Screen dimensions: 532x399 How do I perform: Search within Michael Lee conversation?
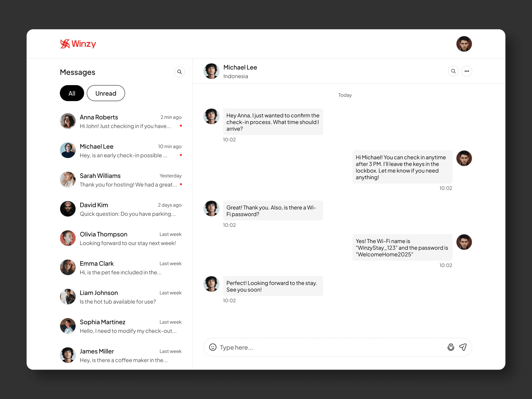click(453, 71)
